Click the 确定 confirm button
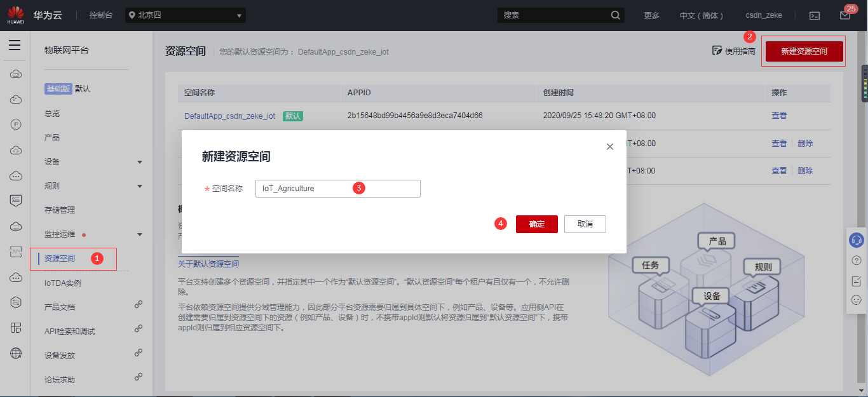The width and height of the screenshot is (868, 397). tap(537, 224)
